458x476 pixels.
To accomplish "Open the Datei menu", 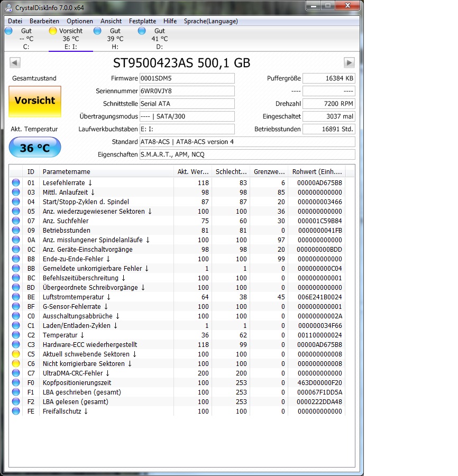I will tap(15, 21).
